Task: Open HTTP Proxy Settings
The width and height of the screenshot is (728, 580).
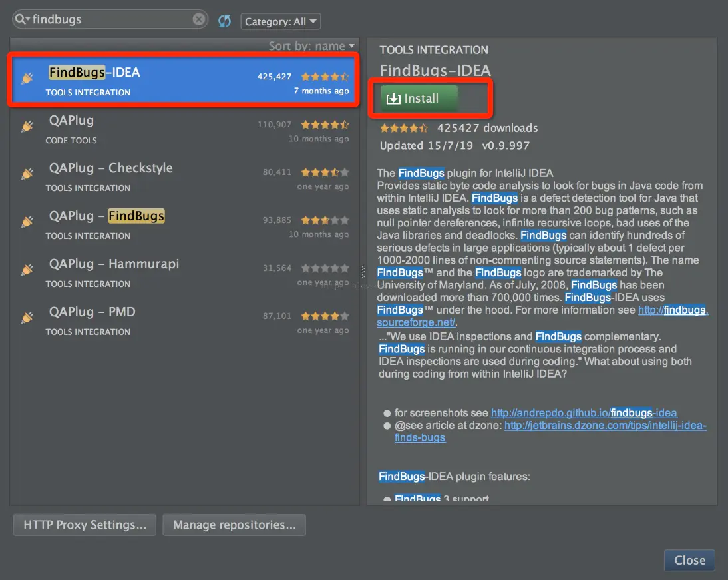Action: [x=85, y=525]
